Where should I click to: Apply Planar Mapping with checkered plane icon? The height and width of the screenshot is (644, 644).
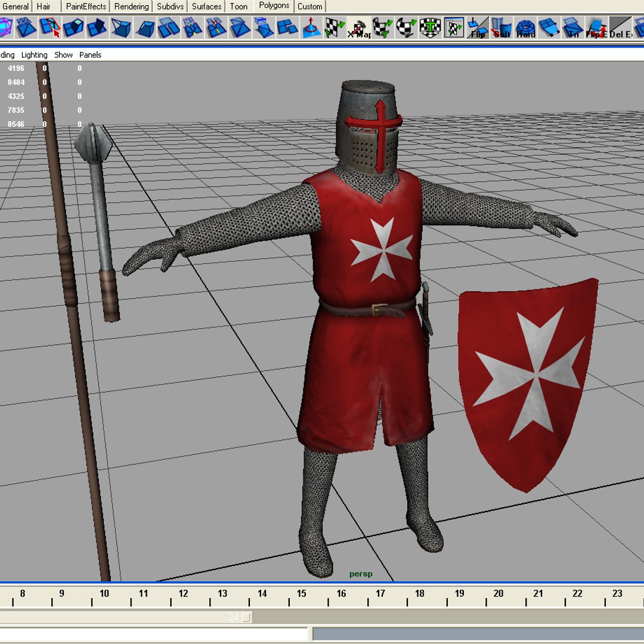tap(335, 28)
